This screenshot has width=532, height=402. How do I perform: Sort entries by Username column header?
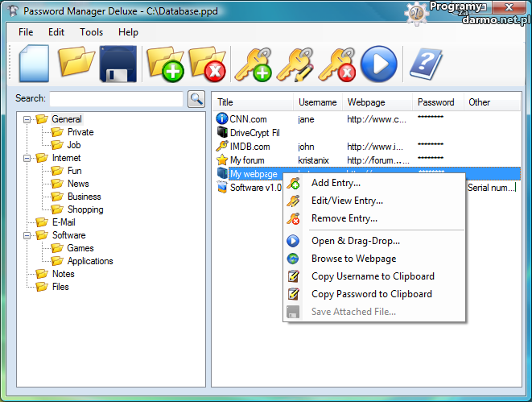317,102
